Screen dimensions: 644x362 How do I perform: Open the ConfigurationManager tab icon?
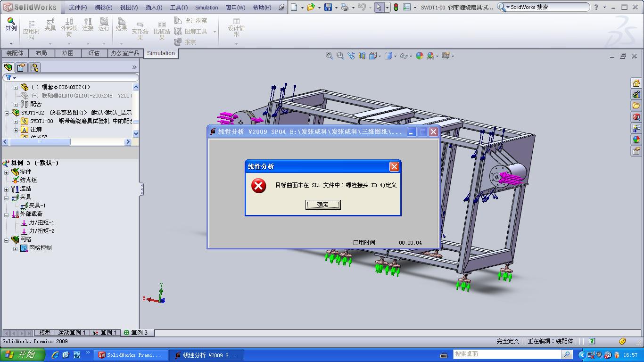click(34, 67)
